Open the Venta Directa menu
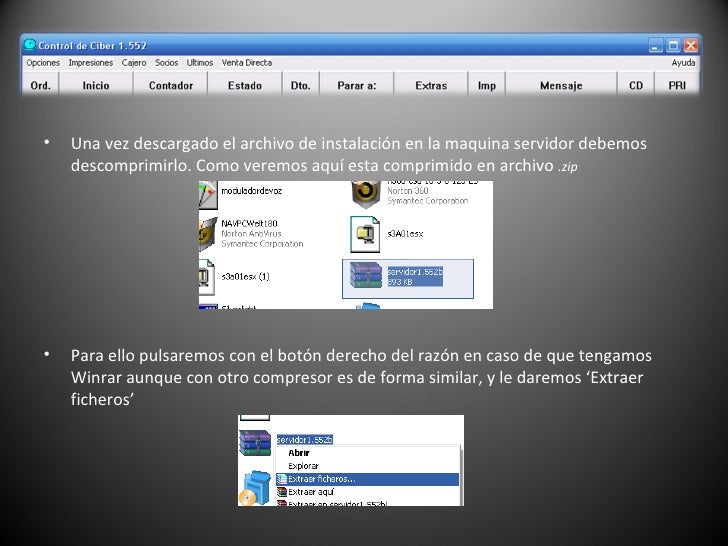 pos(247,63)
